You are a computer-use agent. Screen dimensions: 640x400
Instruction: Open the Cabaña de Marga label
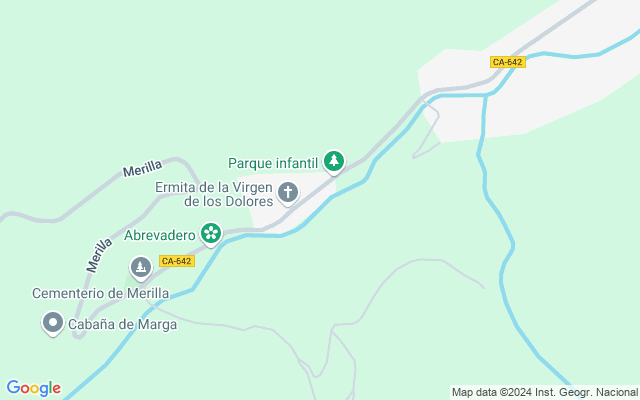click(122, 324)
